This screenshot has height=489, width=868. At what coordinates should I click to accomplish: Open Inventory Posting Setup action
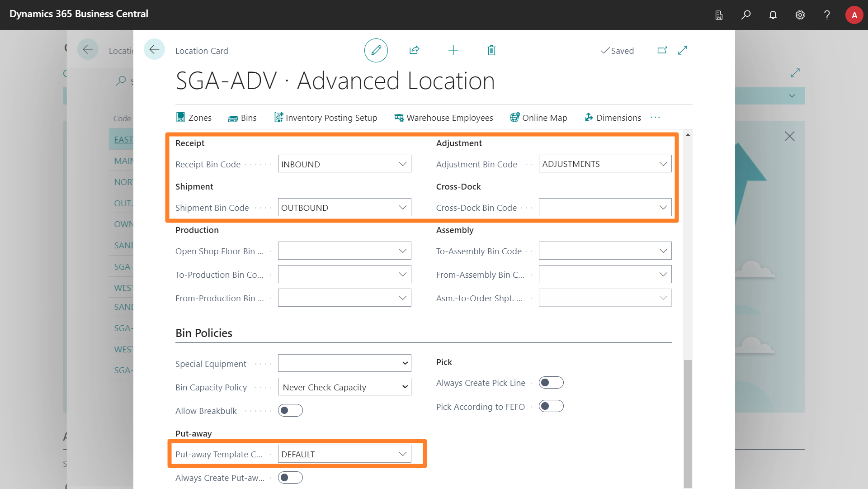click(325, 118)
